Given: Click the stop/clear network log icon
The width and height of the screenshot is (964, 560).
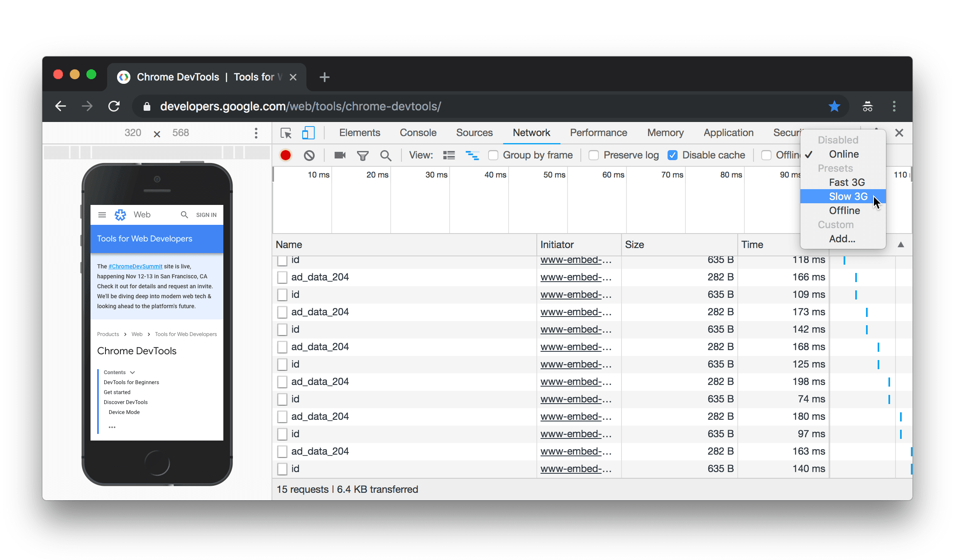Looking at the screenshot, I should click(308, 155).
